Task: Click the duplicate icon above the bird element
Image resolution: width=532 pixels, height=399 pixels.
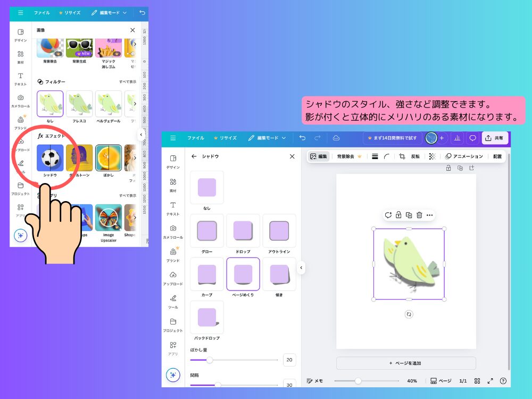Action: click(409, 215)
